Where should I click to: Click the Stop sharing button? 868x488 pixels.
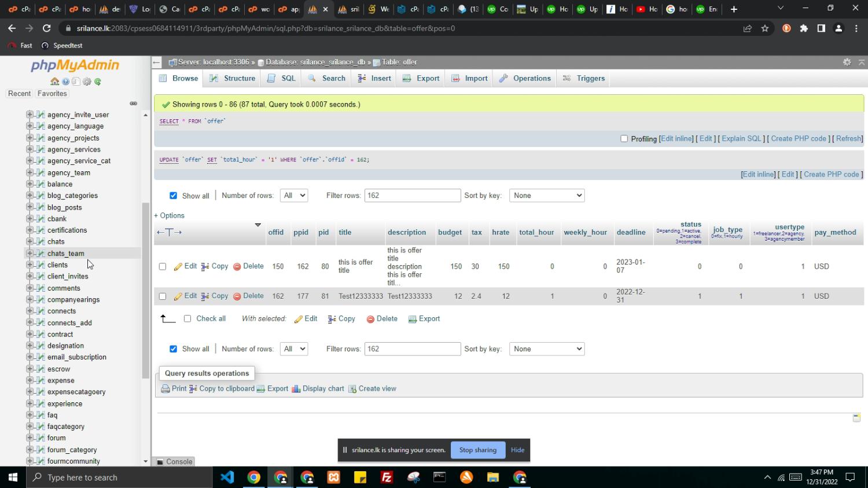click(x=477, y=450)
